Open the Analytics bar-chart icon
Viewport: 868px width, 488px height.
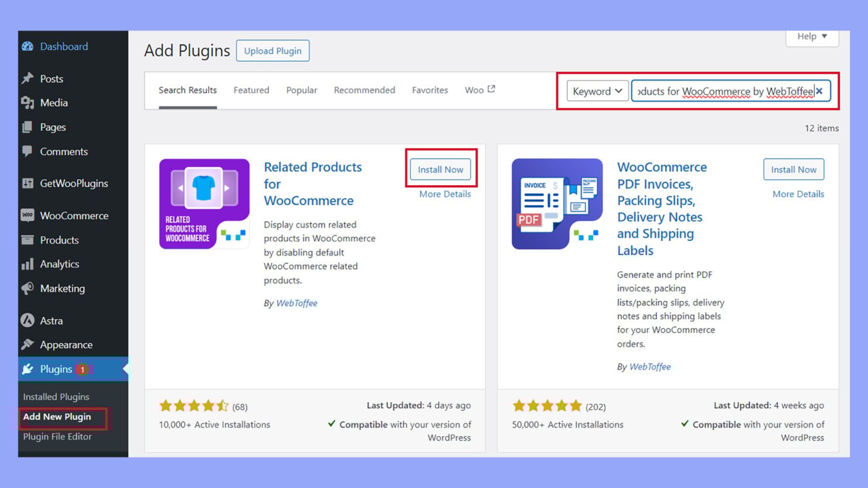[x=27, y=264]
